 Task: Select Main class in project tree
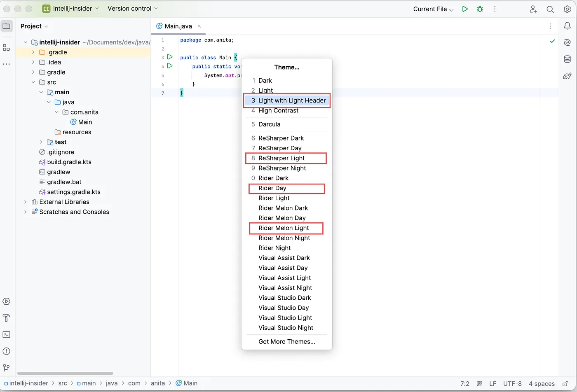point(82,122)
